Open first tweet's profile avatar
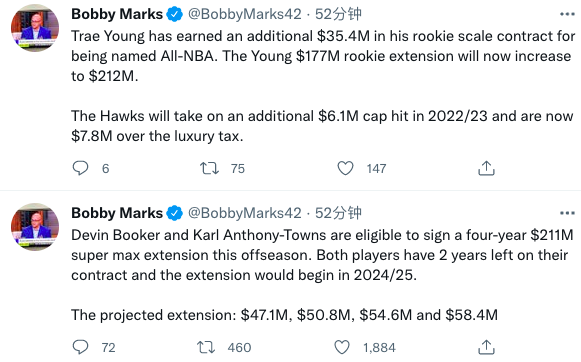The image size is (581, 362). coord(35,28)
